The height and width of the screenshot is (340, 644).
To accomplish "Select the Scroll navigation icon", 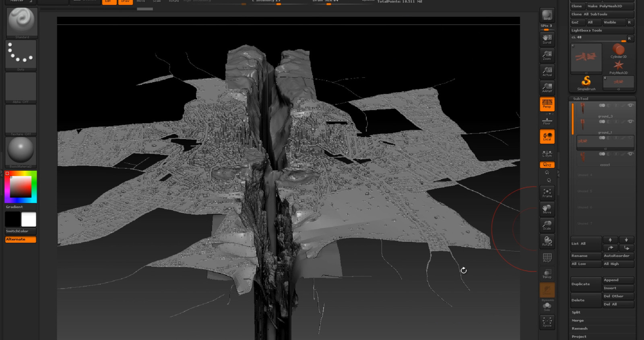I will (x=547, y=39).
